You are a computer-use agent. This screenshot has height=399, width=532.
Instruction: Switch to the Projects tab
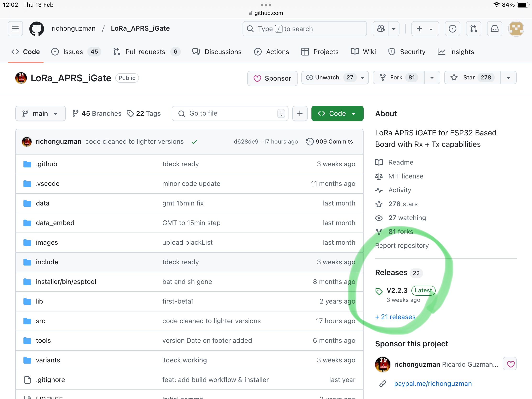(320, 52)
